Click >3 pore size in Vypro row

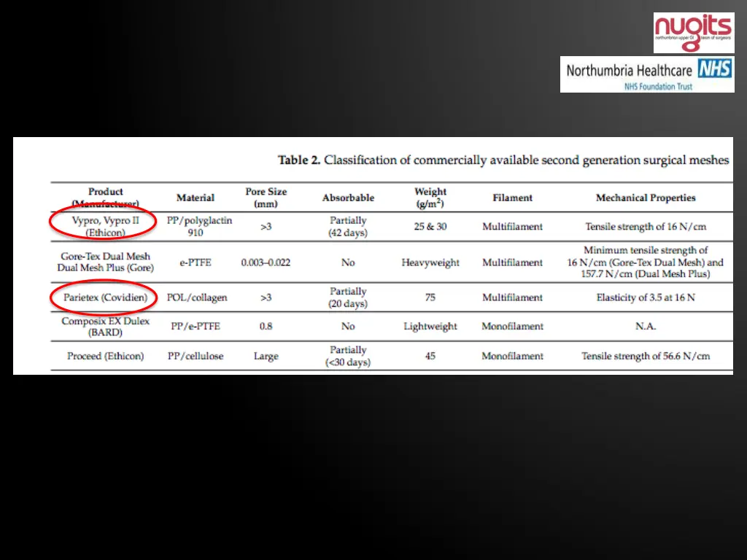(266, 227)
